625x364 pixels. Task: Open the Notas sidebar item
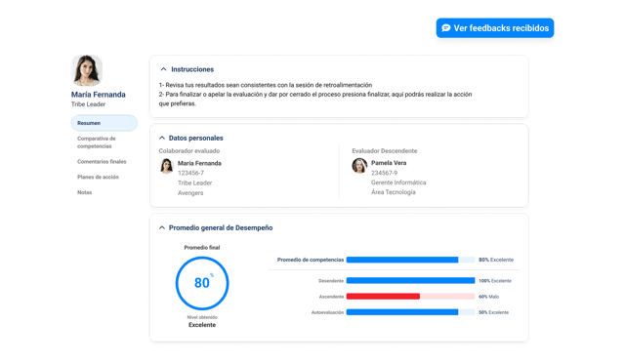pos(85,192)
